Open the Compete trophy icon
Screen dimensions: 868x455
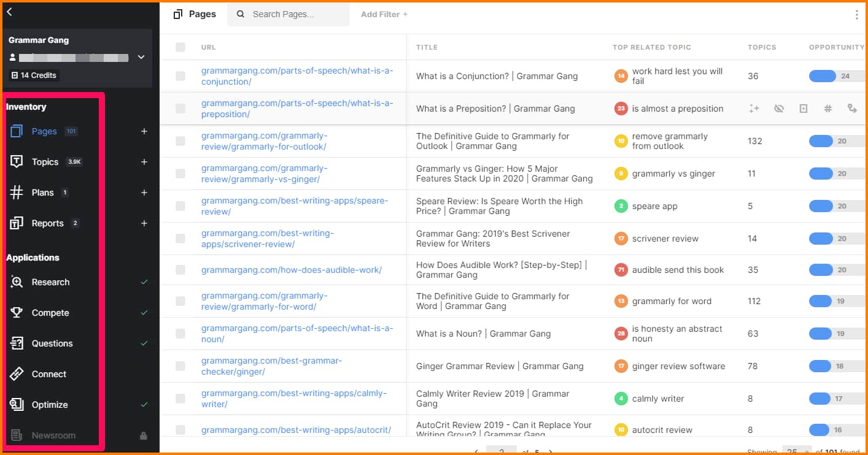(x=17, y=313)
